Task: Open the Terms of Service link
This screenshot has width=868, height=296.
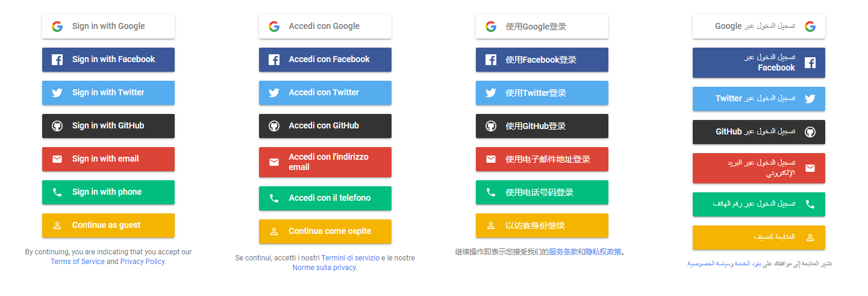Action: tap(78, 262)
